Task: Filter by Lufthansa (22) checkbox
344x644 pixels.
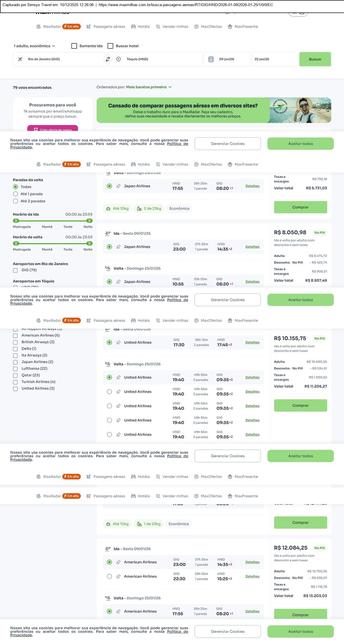Action: point(15,368)
